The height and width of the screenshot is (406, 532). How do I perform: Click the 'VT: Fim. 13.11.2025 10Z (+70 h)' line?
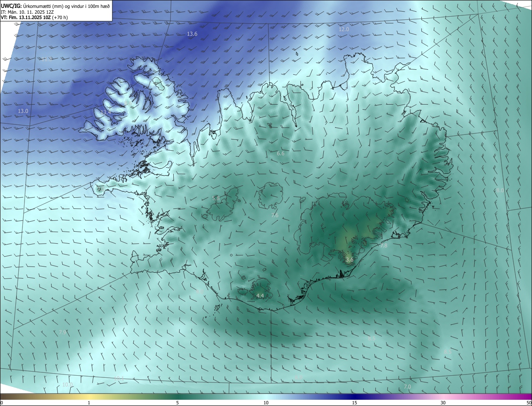34,17
